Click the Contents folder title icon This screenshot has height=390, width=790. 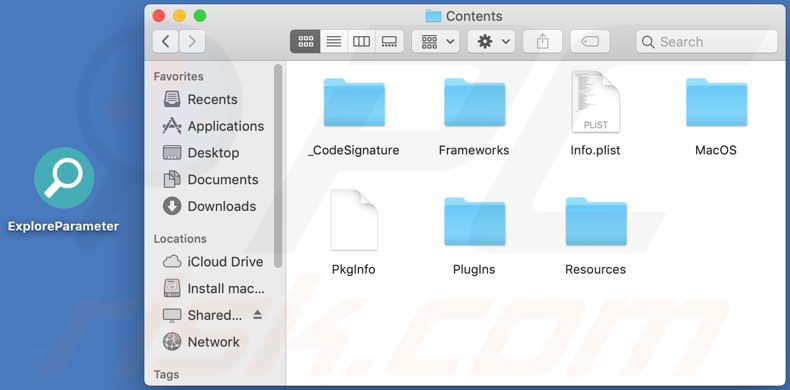pyautogui.click(x=433, y=16)
